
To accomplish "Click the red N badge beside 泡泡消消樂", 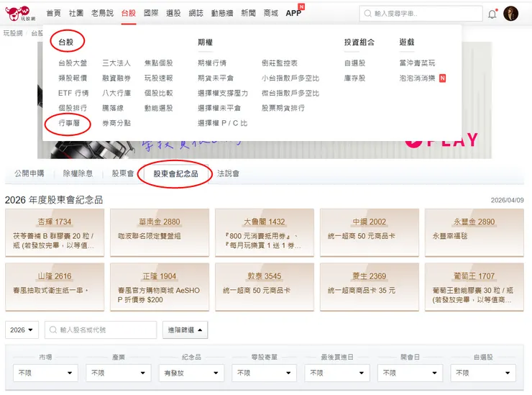I will pos(442,78).
